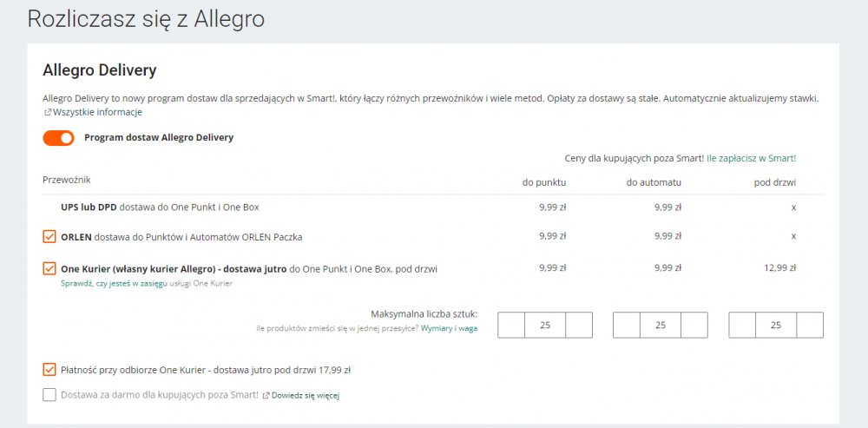Open the Wymiary i waga link
This screenshot has height=428, width=868.
coord(449,328)
